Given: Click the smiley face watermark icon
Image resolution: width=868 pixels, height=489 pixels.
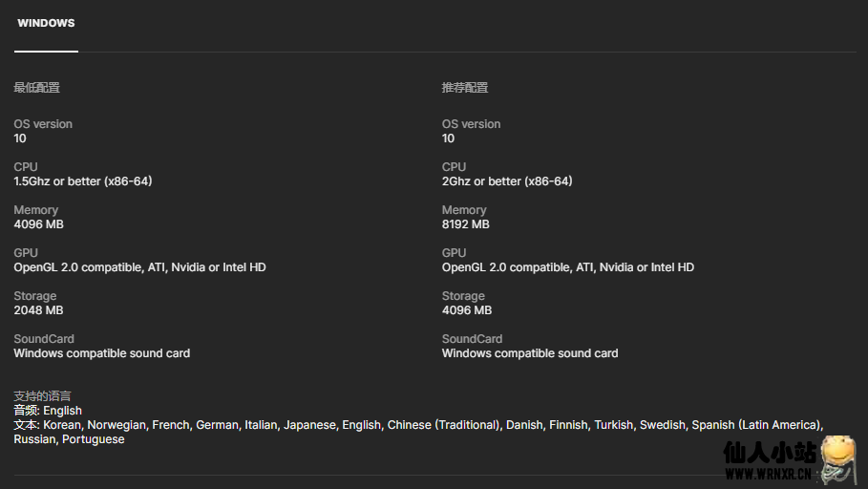Looking at the screenshot, I should click(836, 456).
